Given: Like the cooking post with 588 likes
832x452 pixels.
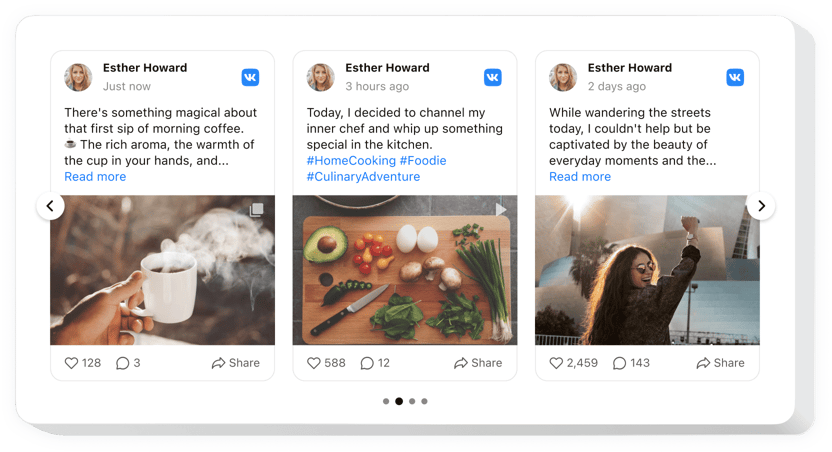Looking at the screenshot, I should [314, 363].
